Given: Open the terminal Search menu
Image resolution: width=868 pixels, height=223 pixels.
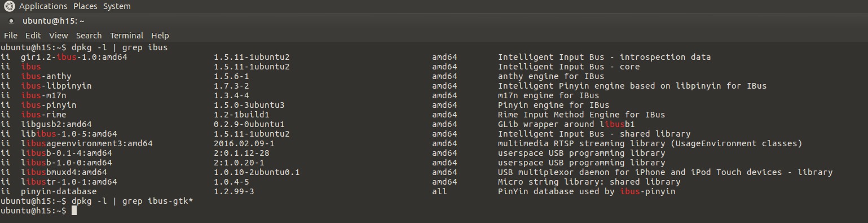Looking at the screenshot, I should click(89, 35).
